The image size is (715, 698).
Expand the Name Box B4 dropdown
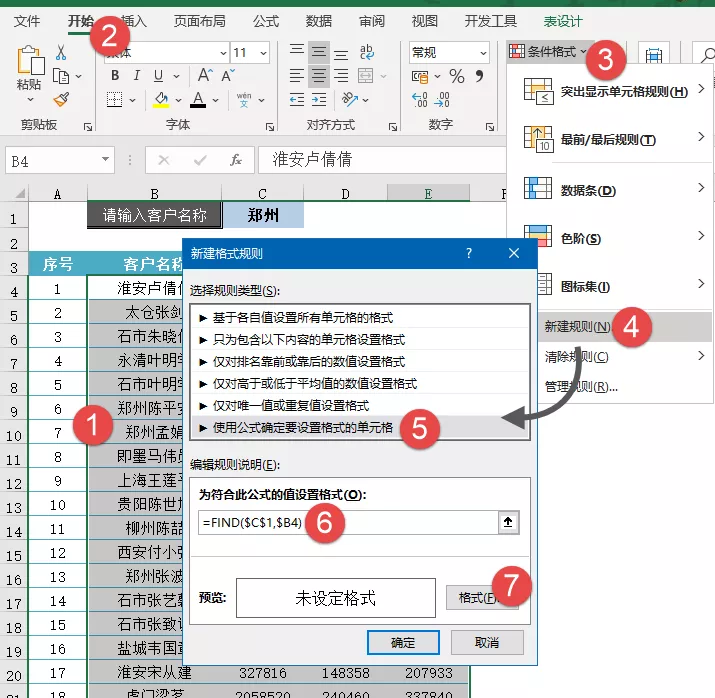(105, 160)
